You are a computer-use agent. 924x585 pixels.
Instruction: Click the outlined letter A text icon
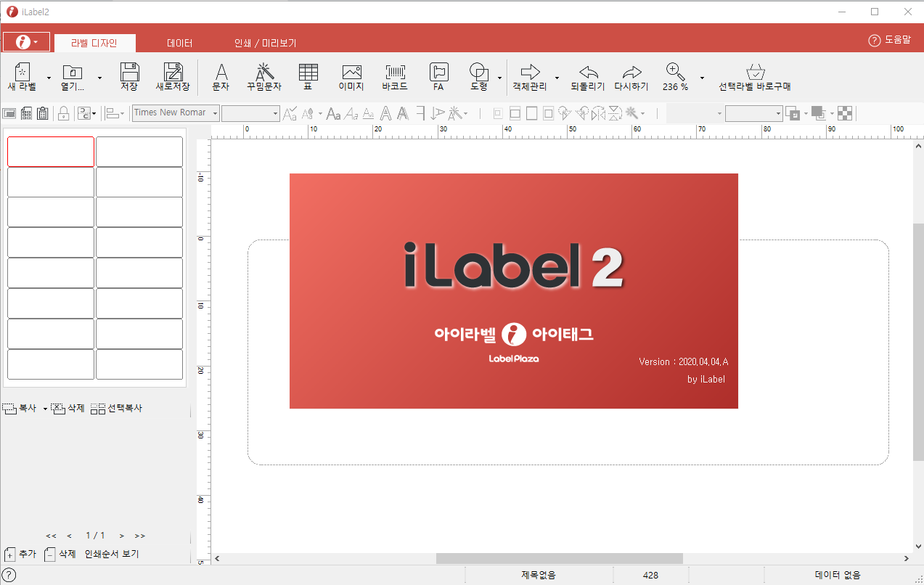(x=385, y=112)
